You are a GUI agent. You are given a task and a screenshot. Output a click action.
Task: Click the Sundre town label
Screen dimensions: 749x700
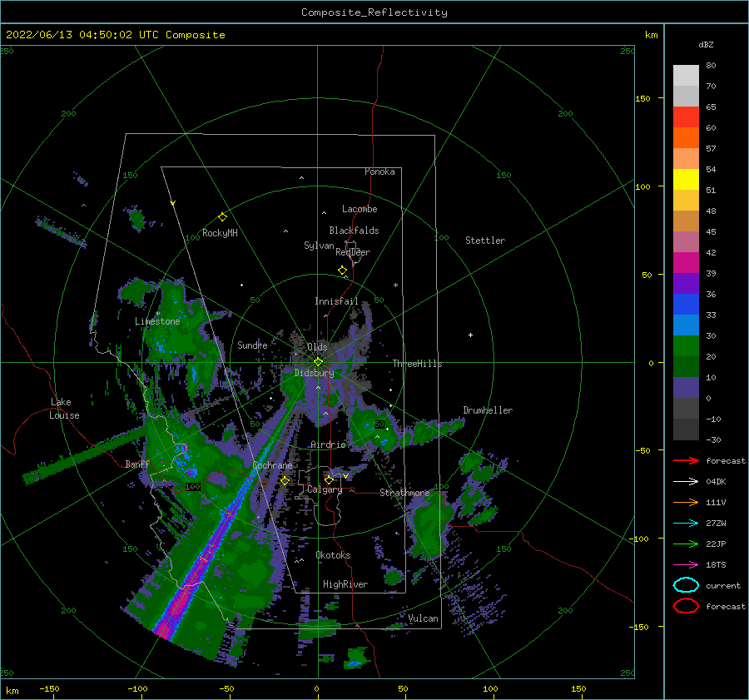tap(252, 345)
